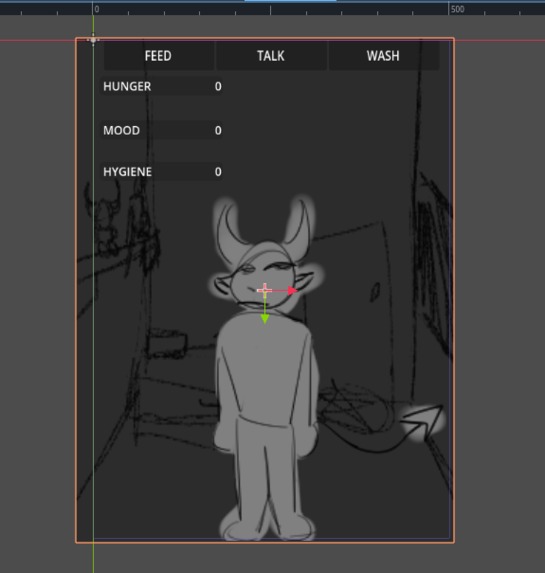Select the HYGIENE label
545x573 pixels.
tap(127, 172)
